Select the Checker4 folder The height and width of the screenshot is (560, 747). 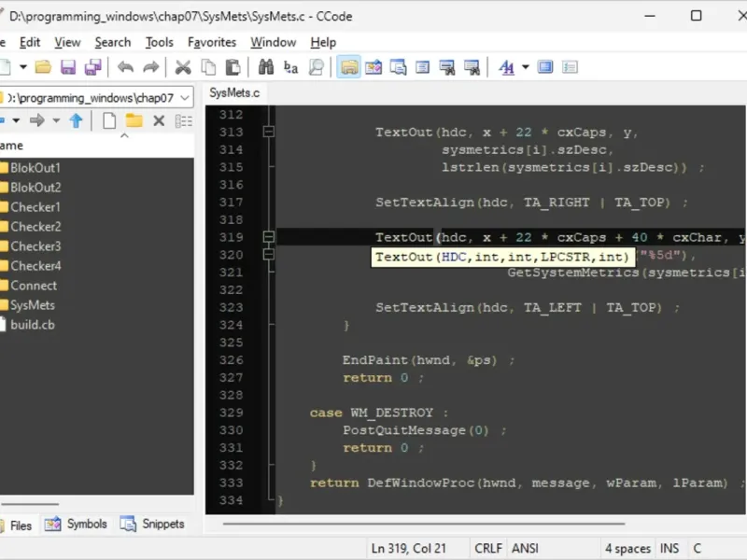click(35, 266)
